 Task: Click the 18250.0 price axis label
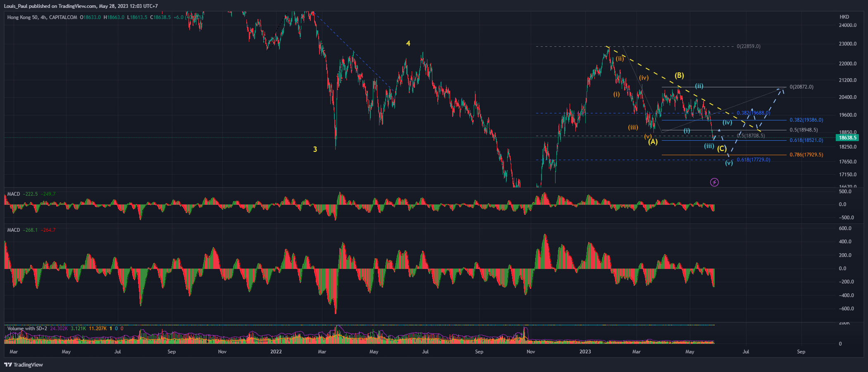pyautogui.click(x=848, y=147)
